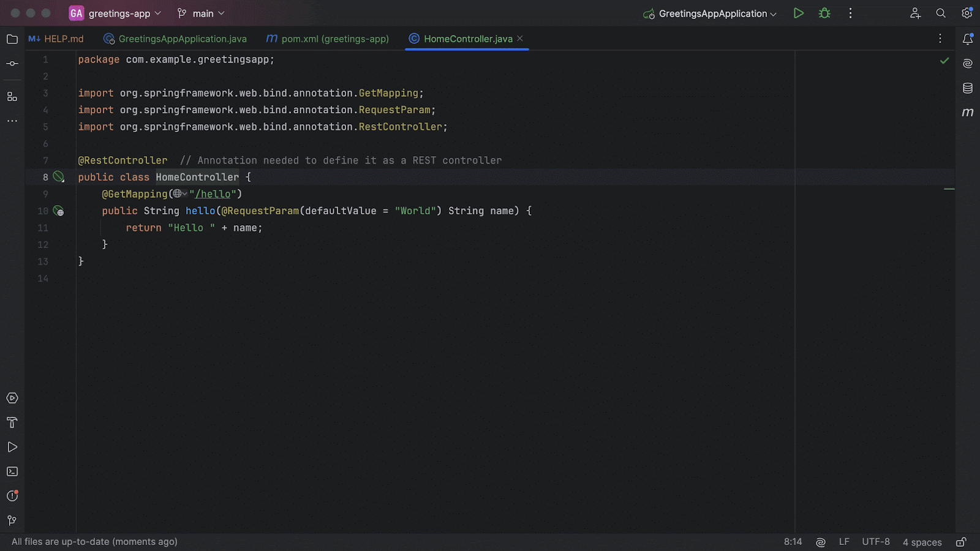
Task: Open the Terminal tool window
Action: [12, 471]
